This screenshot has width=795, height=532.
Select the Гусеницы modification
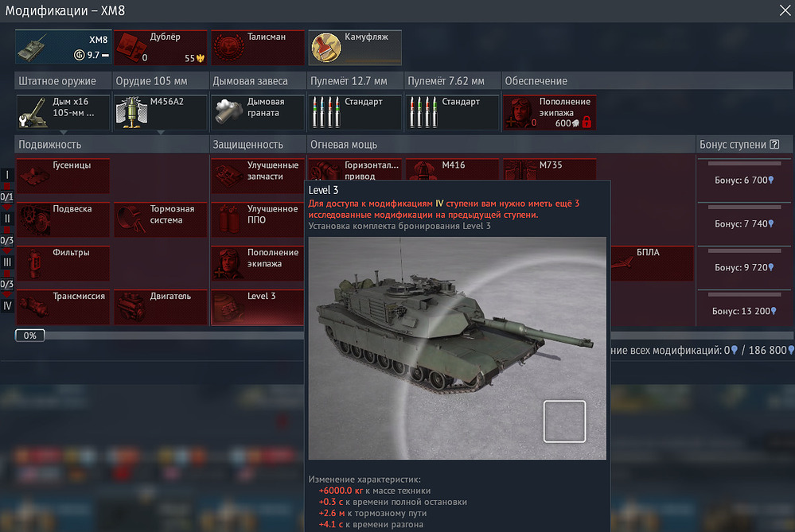point(63,176)
